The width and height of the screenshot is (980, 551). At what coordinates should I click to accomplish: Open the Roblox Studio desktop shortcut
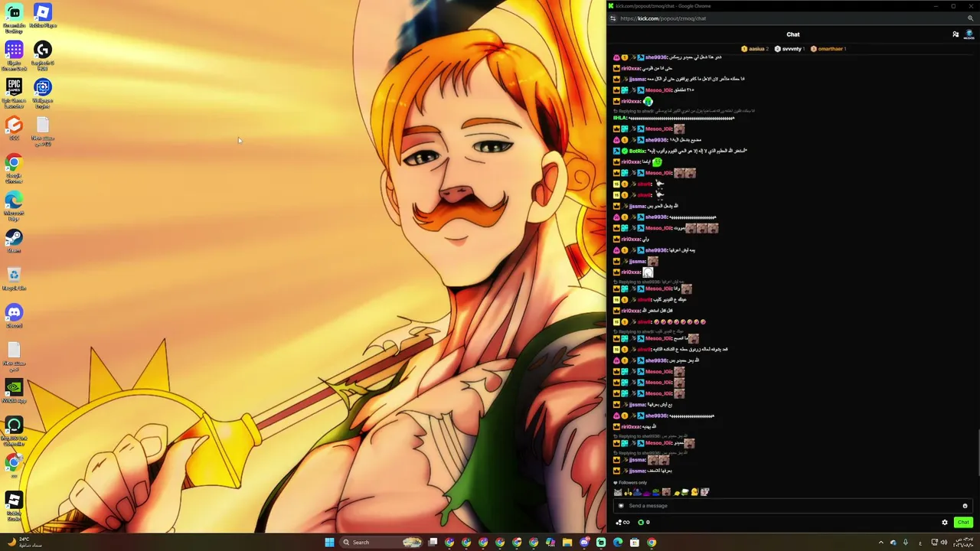pyautogui.click(x=14, y=505)
